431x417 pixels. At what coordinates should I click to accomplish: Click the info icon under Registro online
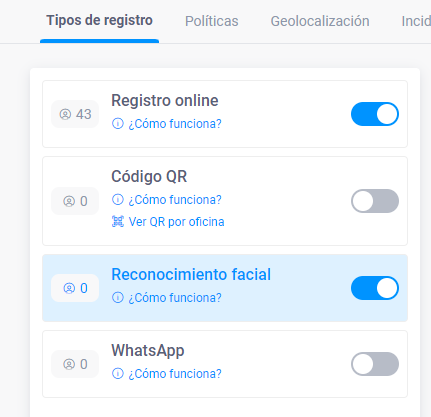(x=118, y=124)
